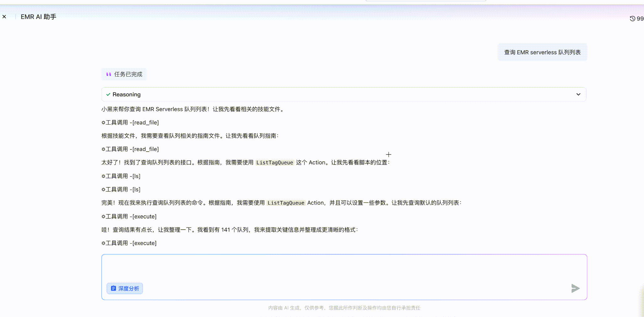The height and width of the screenshot is (317, 644).
Task: Click 根据技能文件 guidance sentence
Action: pyautogui.click(x=190, y=136)
